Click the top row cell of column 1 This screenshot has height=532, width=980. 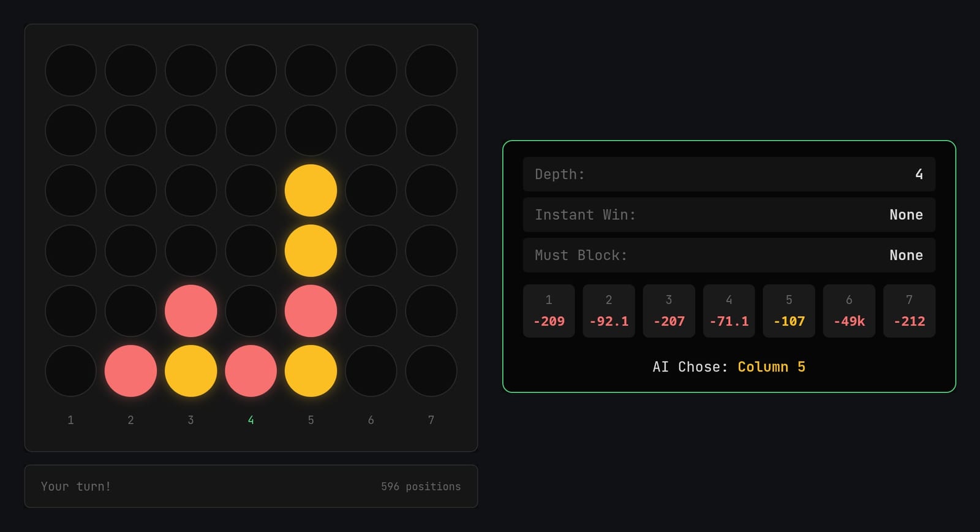[x=70, y=70]
